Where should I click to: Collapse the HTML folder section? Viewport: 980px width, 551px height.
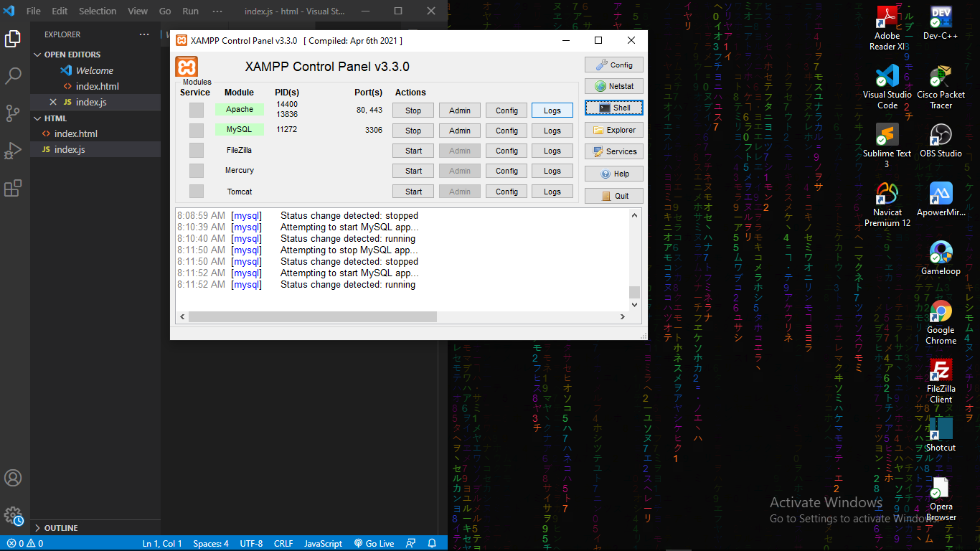55,118
